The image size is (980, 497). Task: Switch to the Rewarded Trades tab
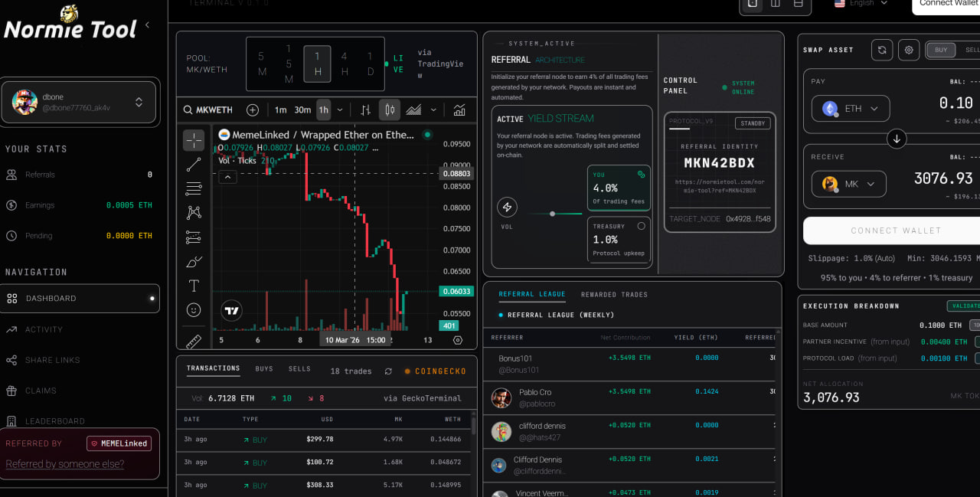coord(614,295)
